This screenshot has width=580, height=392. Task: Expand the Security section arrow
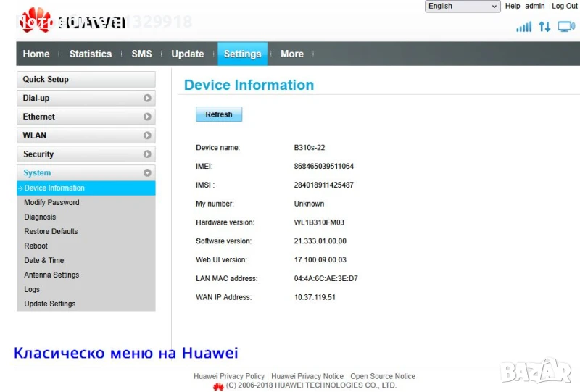147,154
